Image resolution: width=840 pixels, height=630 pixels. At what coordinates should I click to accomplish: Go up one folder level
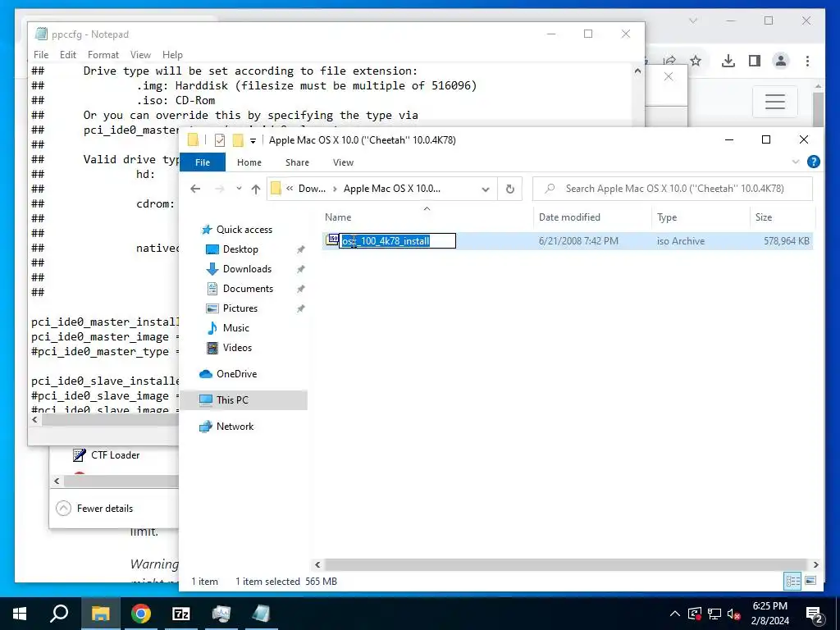tap(256, 189)
